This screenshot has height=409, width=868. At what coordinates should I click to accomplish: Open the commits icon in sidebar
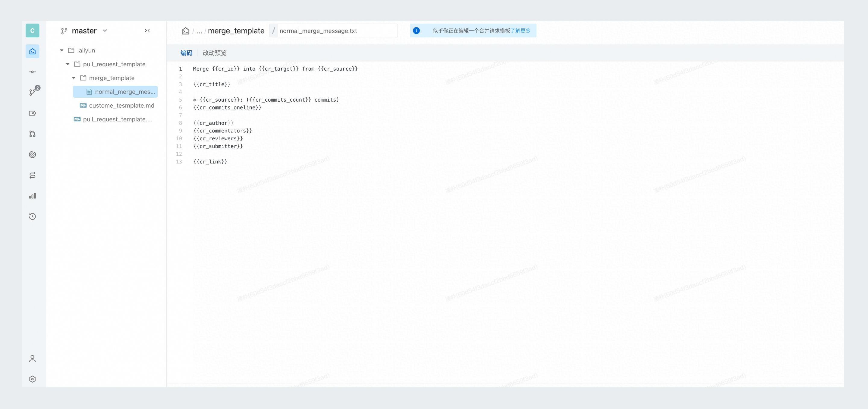click(x=32, y=72)
